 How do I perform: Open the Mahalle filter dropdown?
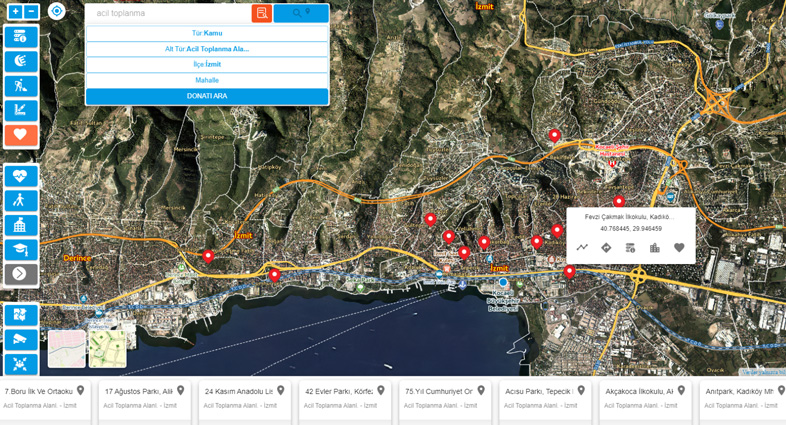(x=207, y=80)
